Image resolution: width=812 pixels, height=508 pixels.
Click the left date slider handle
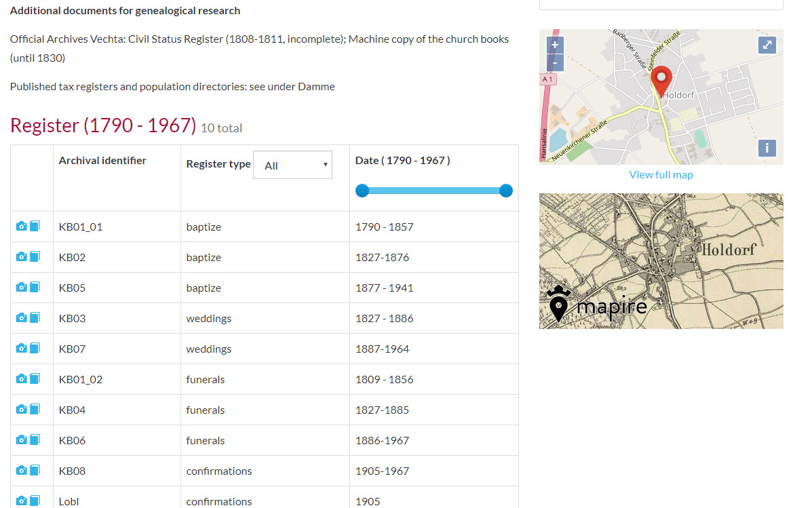click(x=362, y=191)
